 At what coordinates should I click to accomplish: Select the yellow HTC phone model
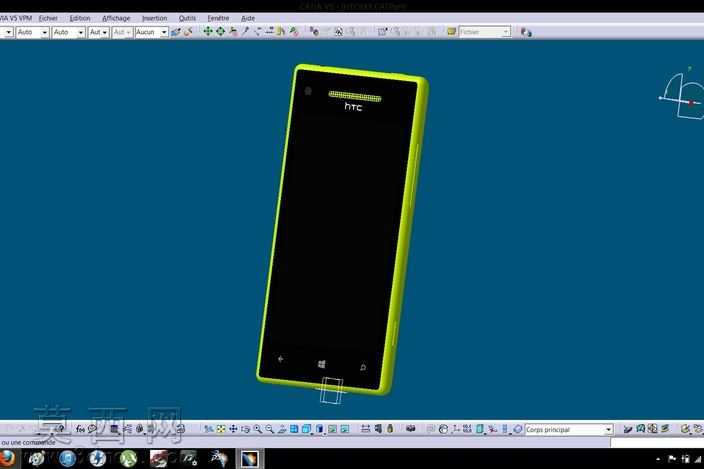342,229
